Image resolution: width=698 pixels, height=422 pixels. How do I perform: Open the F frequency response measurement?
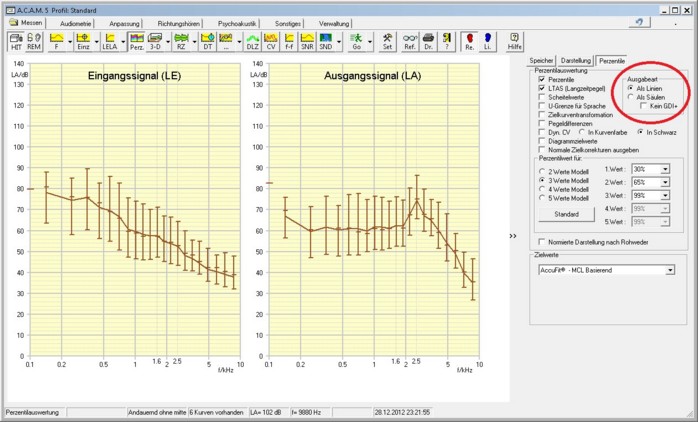[x=57, y=41]
